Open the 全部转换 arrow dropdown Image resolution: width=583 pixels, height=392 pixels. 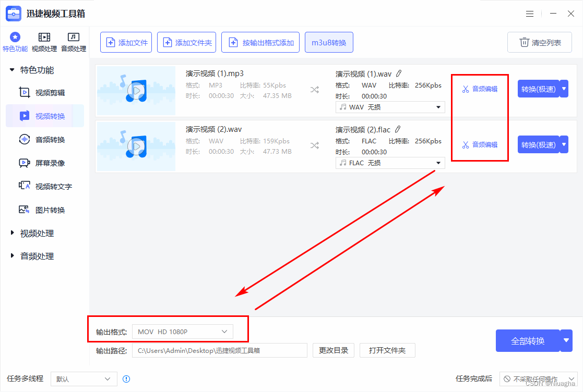pyautogui.click(x=566, y=341)
